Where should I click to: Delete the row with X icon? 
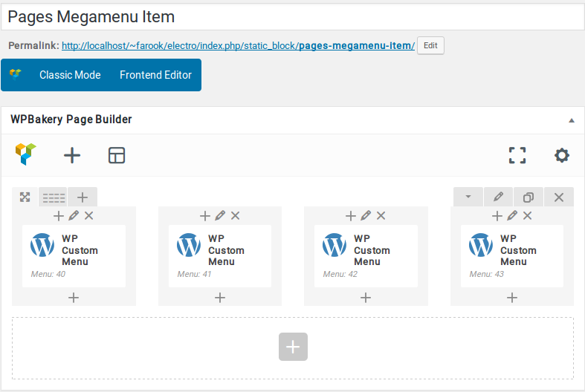point(559,197)
